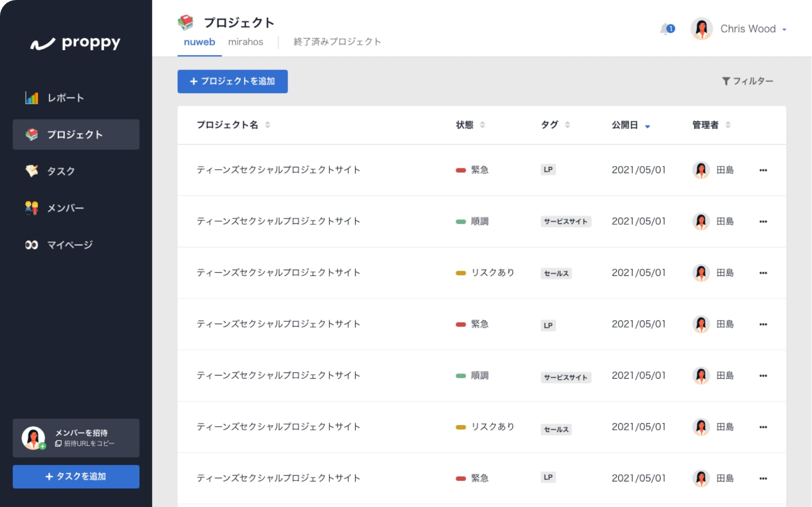Select the プロジェクト books icon in sidebar

32,134
